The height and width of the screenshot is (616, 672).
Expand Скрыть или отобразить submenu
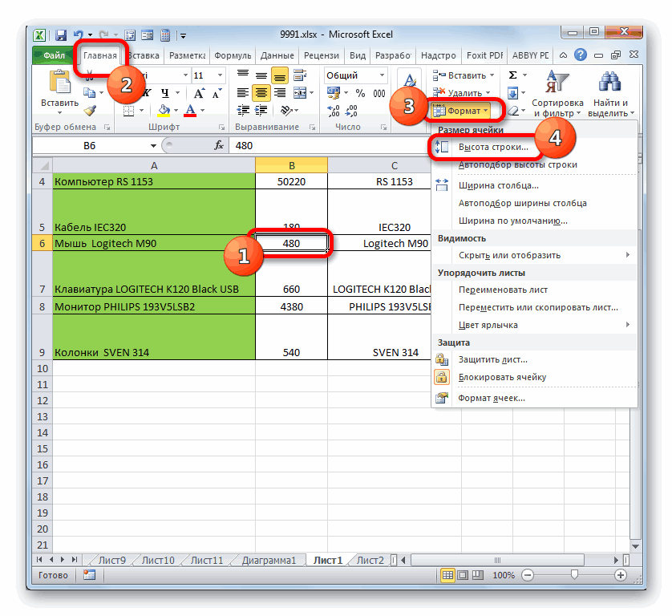pyautogui.click(x=534, y=256)
